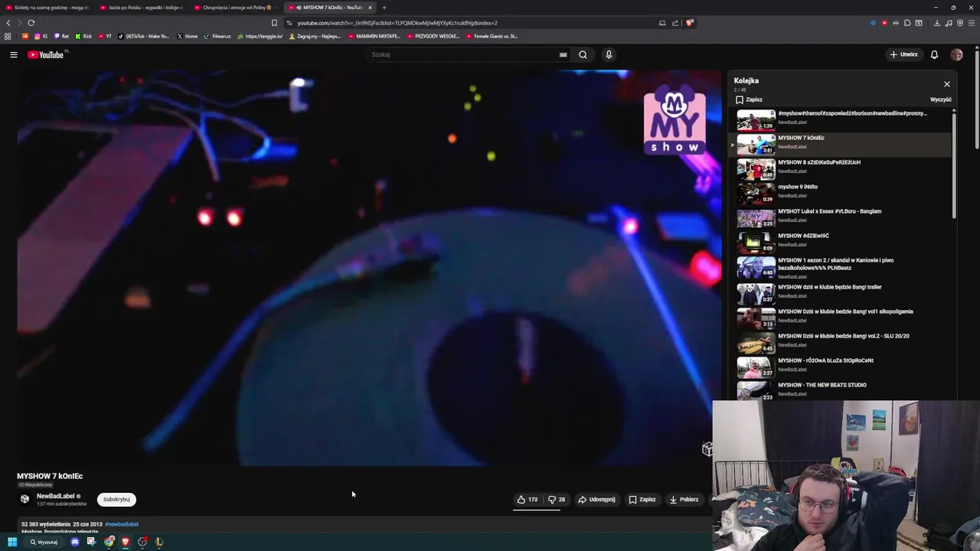Viewport: 980px width, 551px height.
Task: Open browser extensions puzzle icon
Action: [x=907, y=23]
